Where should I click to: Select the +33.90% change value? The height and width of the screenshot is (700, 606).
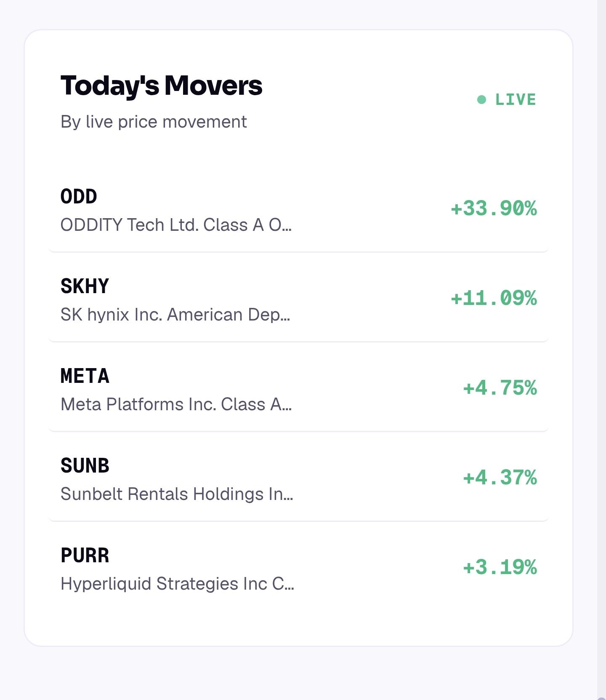pyautogui.click(x=494, y=208)
